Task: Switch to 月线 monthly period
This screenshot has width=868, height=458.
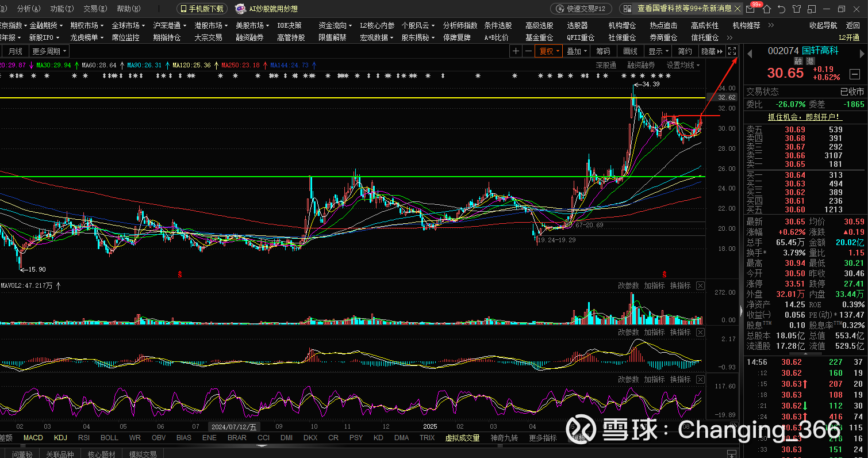Action: pyautogui.click(x=16, y=51)
